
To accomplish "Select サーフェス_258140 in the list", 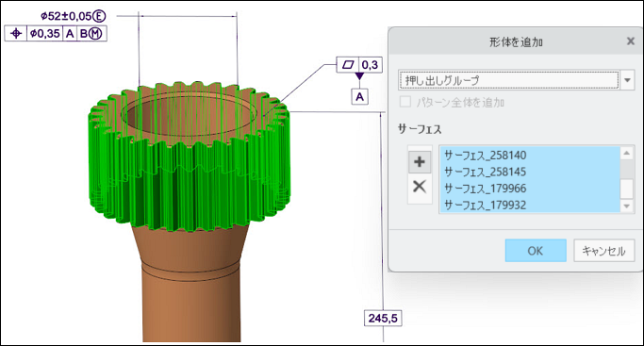I will click(x=529, y=156).
